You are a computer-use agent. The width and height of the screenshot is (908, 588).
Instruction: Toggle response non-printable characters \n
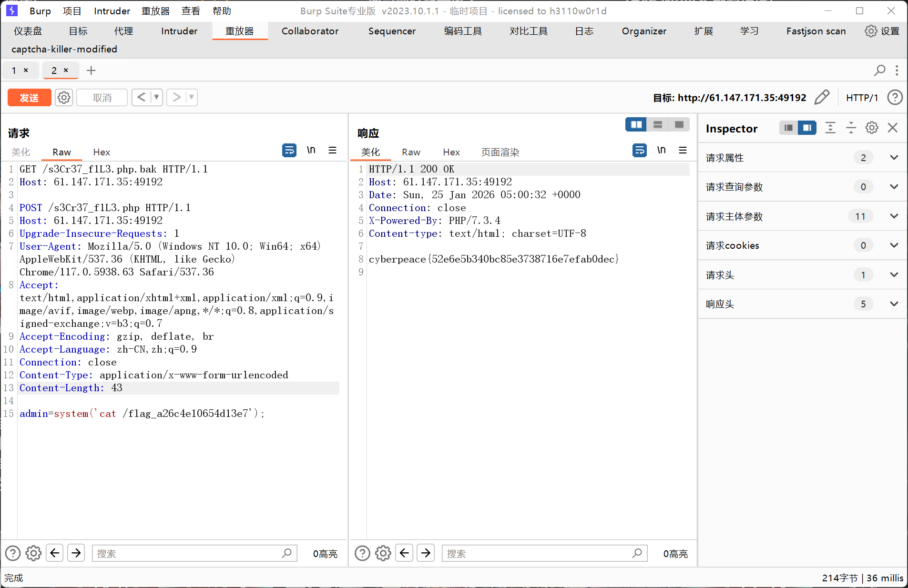click(x=661, y=151)
